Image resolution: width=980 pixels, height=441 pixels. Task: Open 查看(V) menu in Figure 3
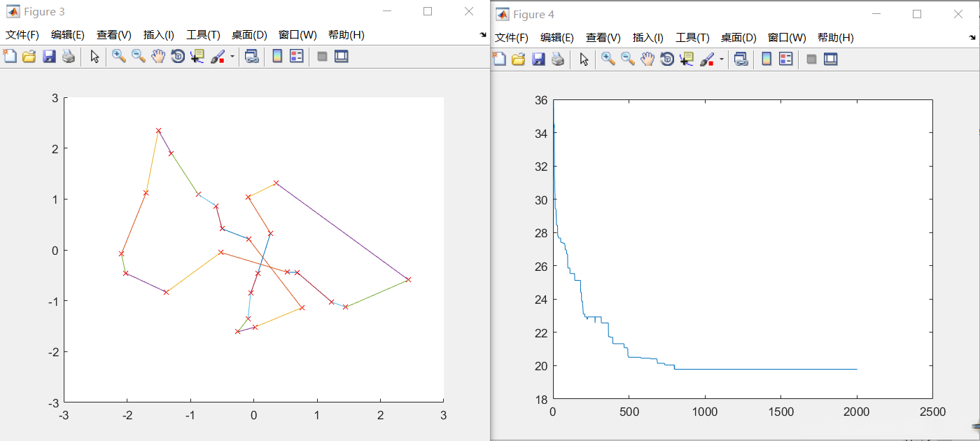114,35
